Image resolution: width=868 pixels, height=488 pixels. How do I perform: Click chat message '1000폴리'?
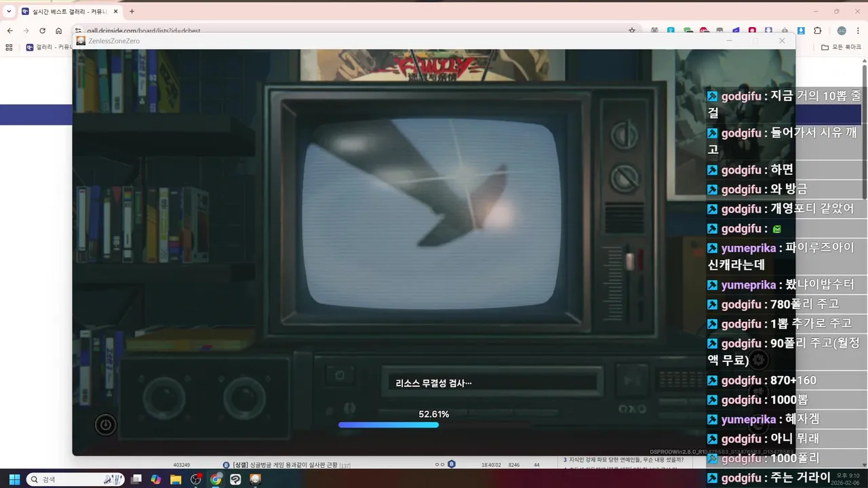coord(795,458)
